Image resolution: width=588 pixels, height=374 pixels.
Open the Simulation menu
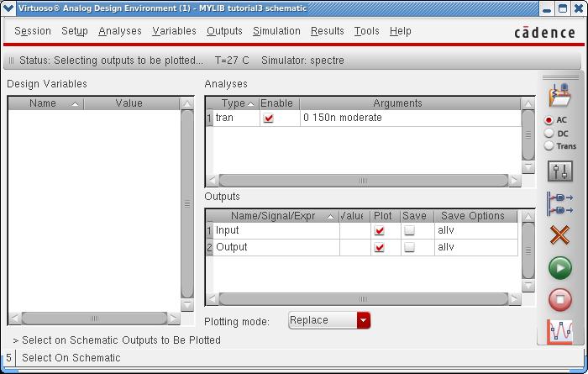point(276,31)
